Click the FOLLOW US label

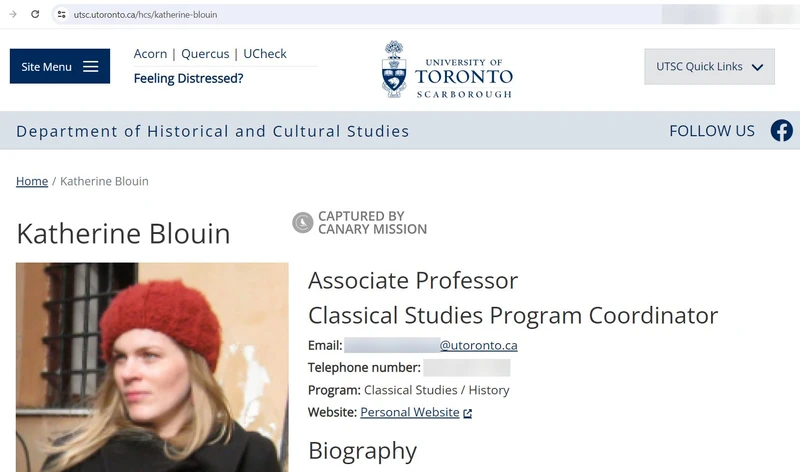[x=712, y=131]
